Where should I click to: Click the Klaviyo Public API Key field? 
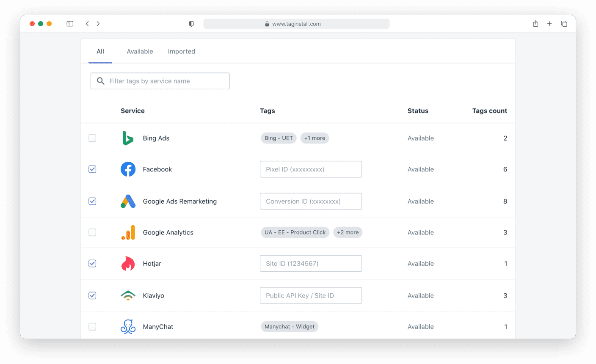point(311,295)
